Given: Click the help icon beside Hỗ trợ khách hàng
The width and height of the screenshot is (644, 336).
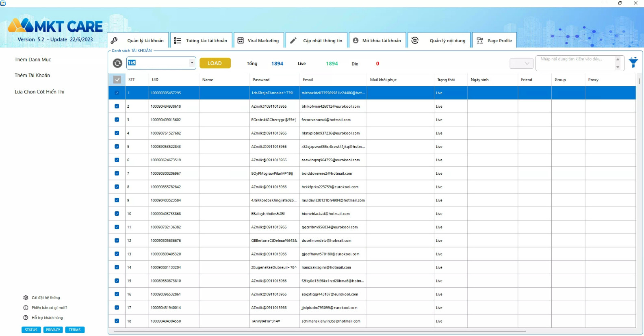Looking at the screenshot, I should (26, 318).
